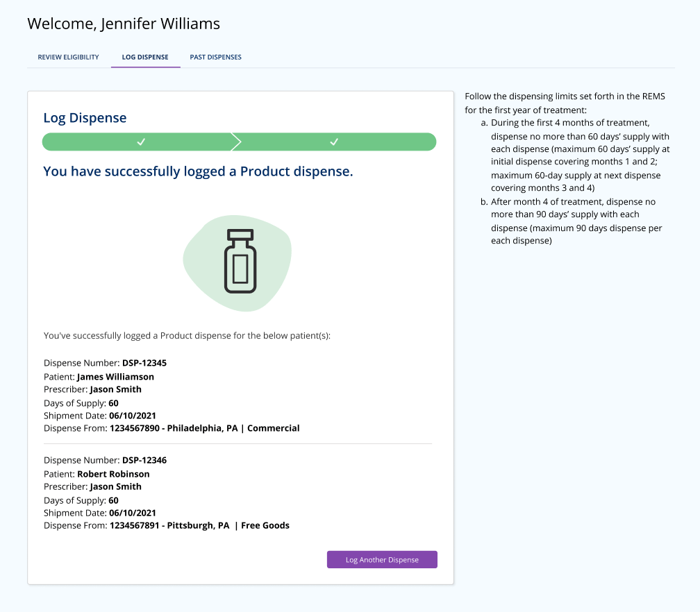Click the successfully logged Product dispense headline
The height and width of the screenshot is (612, 700).
(198, 171)
